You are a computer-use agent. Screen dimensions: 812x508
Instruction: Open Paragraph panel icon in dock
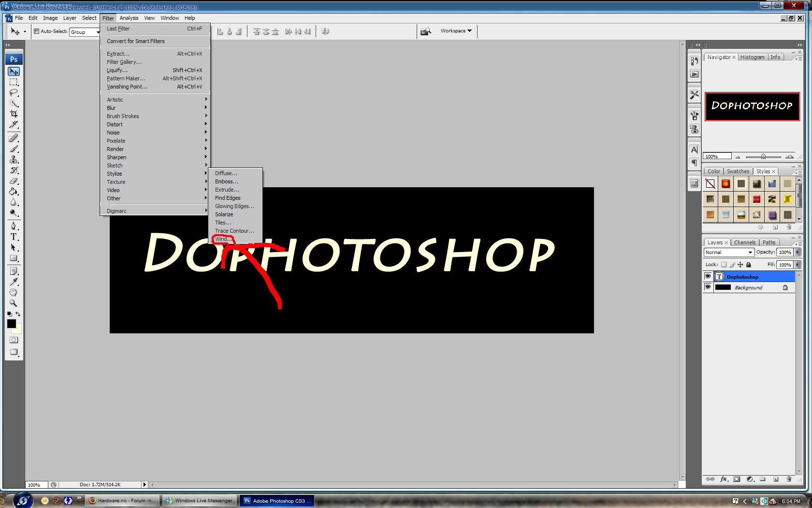tap(694, 163)
